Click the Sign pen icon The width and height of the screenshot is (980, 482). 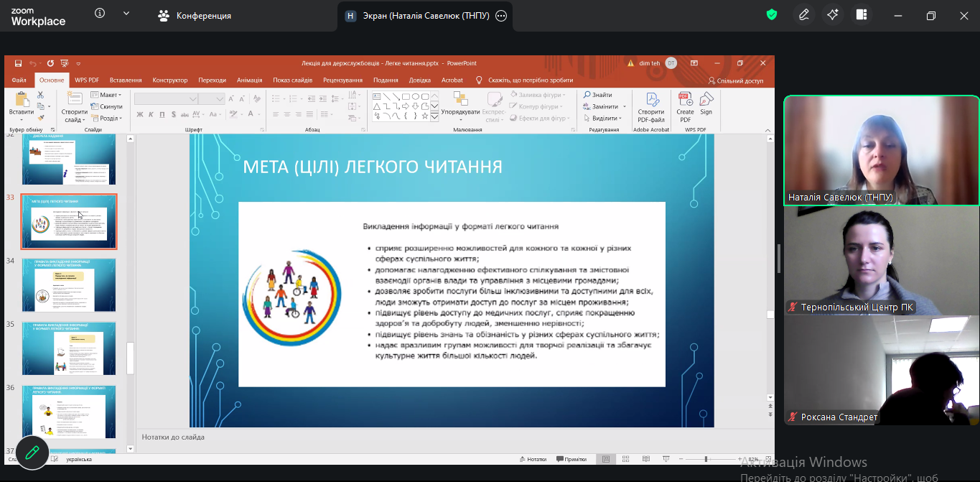click(706, 100)
